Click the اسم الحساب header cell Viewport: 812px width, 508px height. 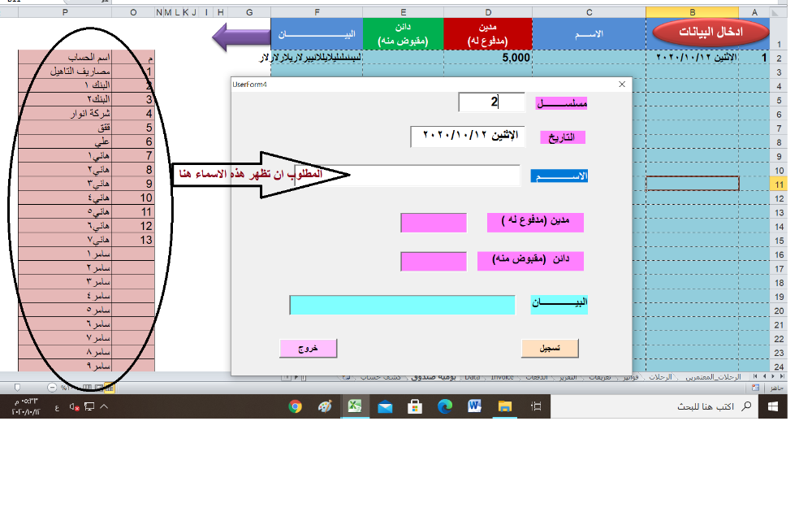[65, 57]
